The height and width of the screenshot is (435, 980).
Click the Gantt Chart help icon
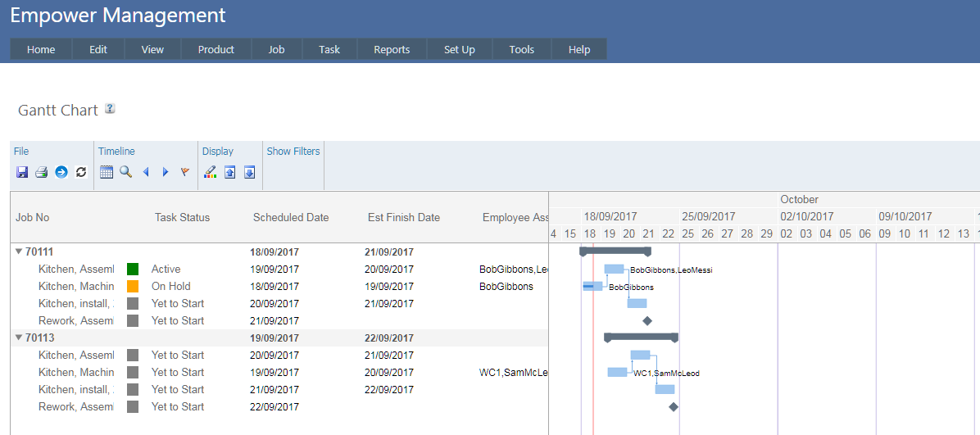[110, 109]
